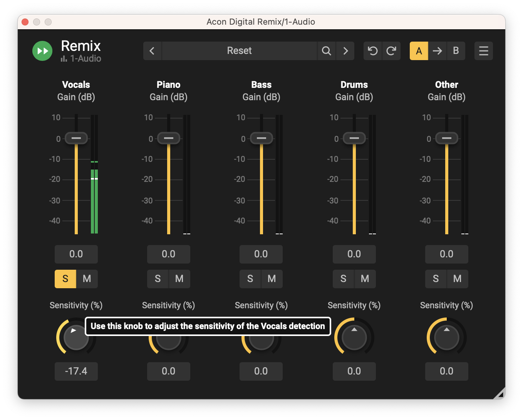Enable Solo on the Bass channel
Viewport: 523px width, 420px height.
click(x=250, y=279)
